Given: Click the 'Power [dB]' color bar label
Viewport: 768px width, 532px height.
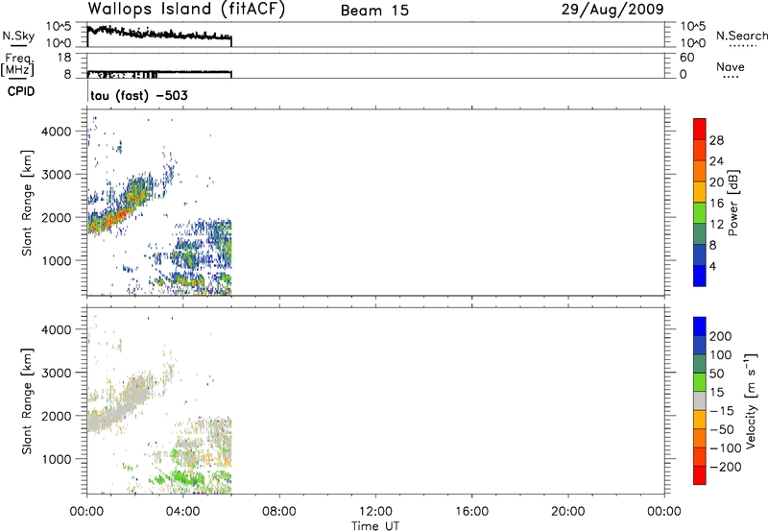Looking at the screenshot, I should click(732, 203).
